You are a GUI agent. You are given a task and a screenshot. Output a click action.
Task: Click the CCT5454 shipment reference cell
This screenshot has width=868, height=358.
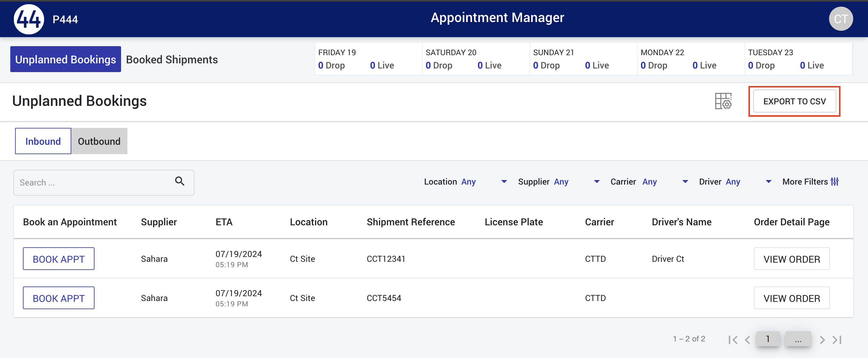point(384,298)
